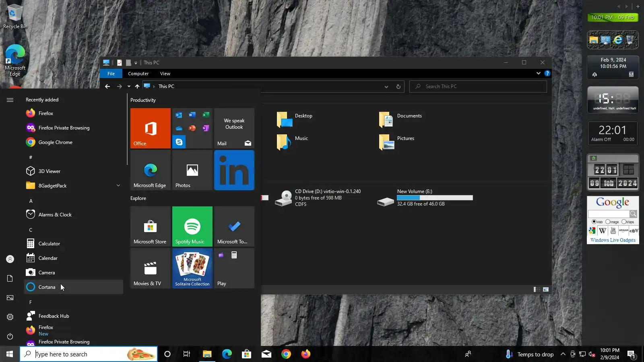Open Settings gear in Start menu

pyautogui.click(x=10, y=317)
